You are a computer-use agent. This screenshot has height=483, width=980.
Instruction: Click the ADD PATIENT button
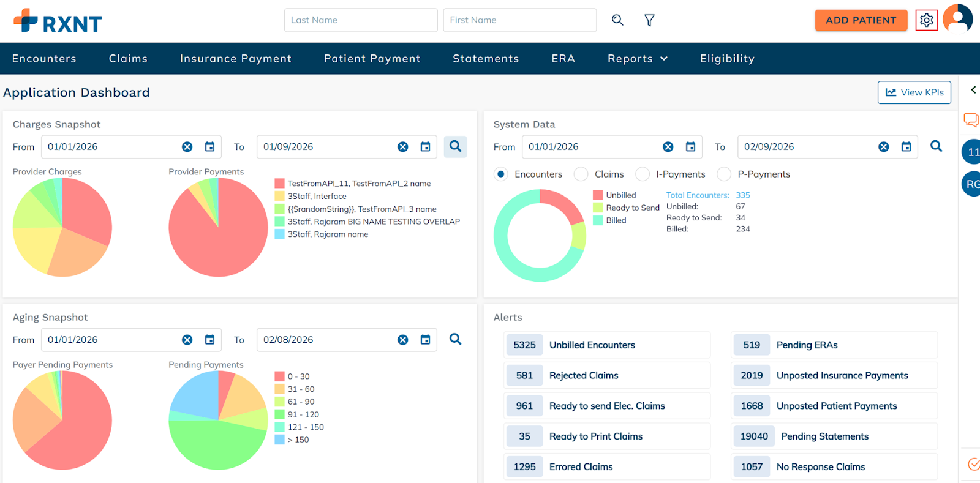click(861, 20)
